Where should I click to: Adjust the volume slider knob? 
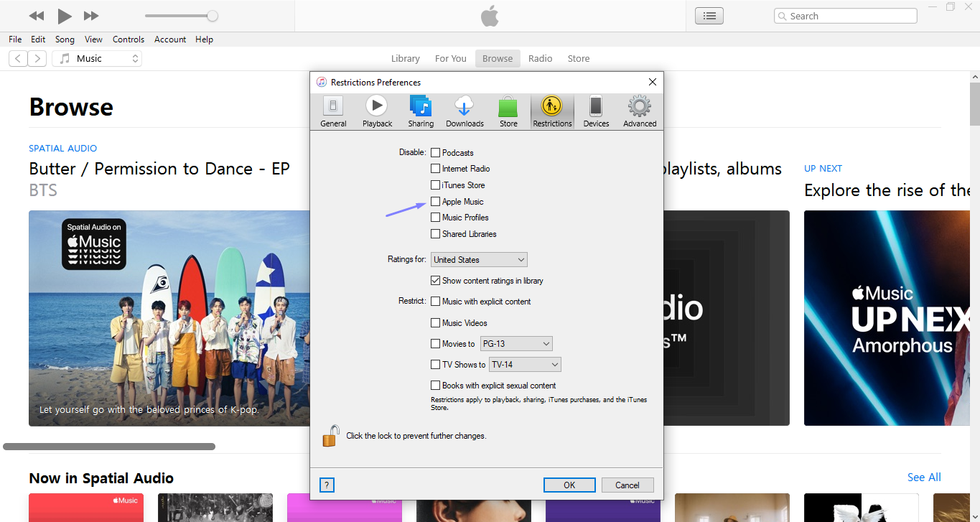213,16
